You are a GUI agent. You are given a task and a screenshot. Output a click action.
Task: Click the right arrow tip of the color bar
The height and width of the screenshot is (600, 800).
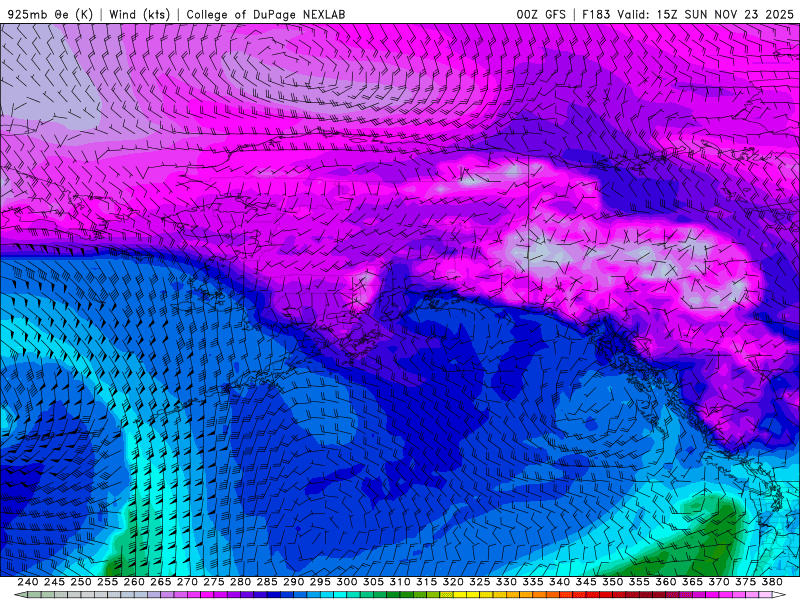coord(780,595)
